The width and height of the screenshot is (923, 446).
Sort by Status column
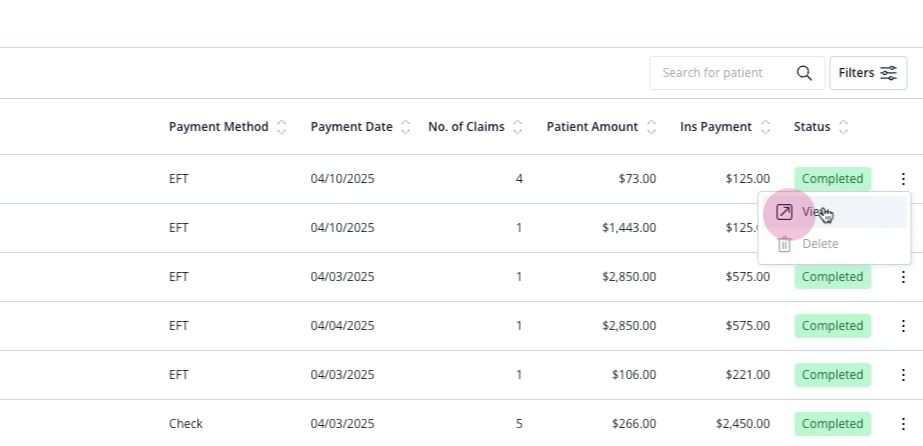[843, 127]
